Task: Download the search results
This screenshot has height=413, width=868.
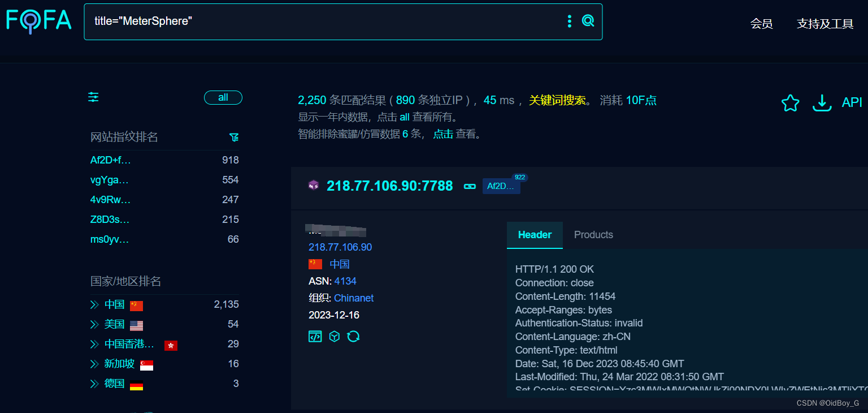Action: pos(822,103)
